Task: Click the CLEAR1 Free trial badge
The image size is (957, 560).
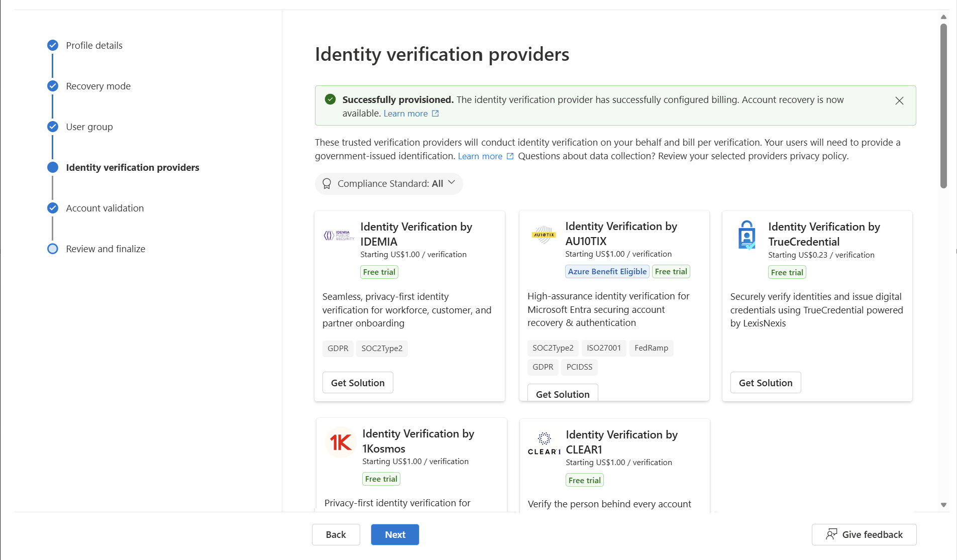Action: click(x=585, y=481)
